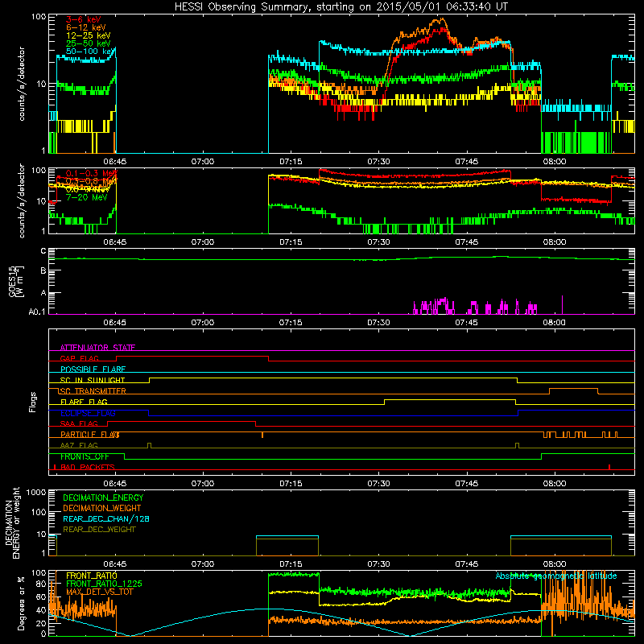
Task: Select the 25-50 keV legend label
Action: [x=89, y=43]
